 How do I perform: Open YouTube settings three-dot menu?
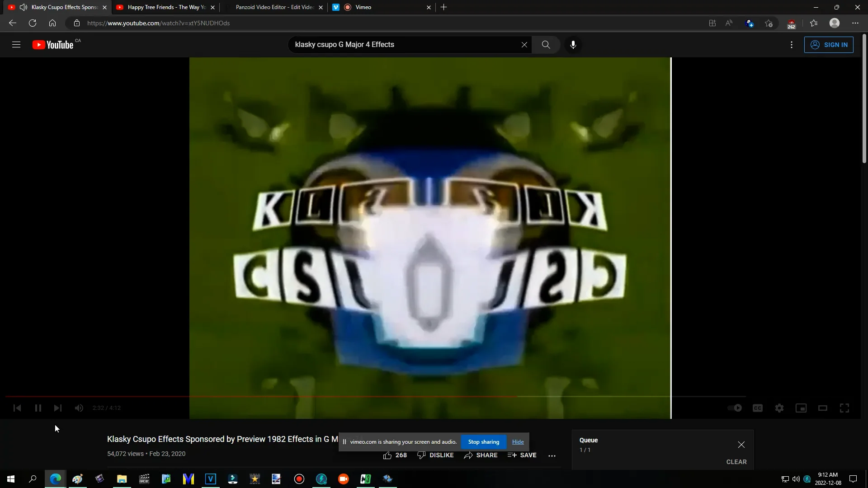pyautogui.click(x=792, y=45)
